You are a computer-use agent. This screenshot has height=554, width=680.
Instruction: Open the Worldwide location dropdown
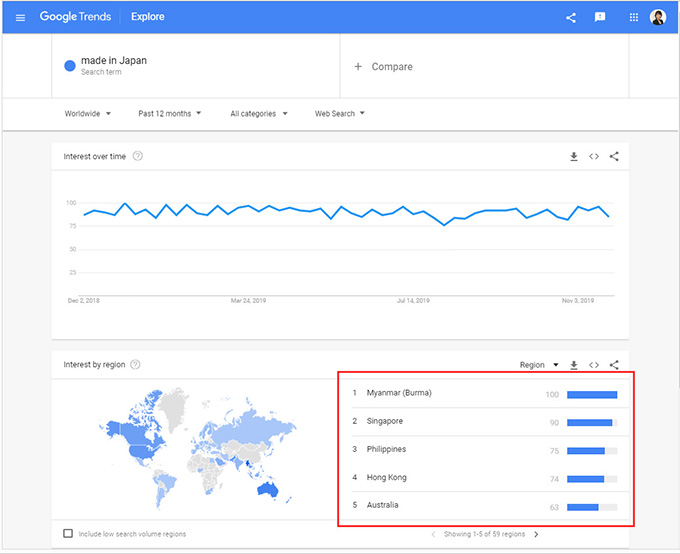pos(88,114)
